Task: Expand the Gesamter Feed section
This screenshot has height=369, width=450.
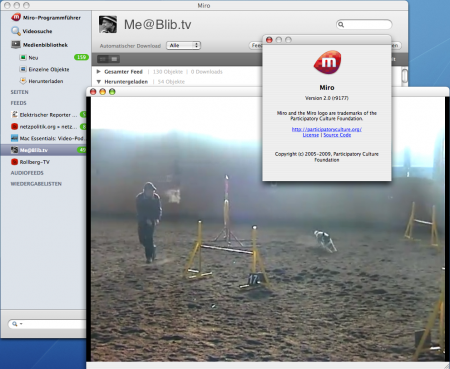Action: coord(99,72)
